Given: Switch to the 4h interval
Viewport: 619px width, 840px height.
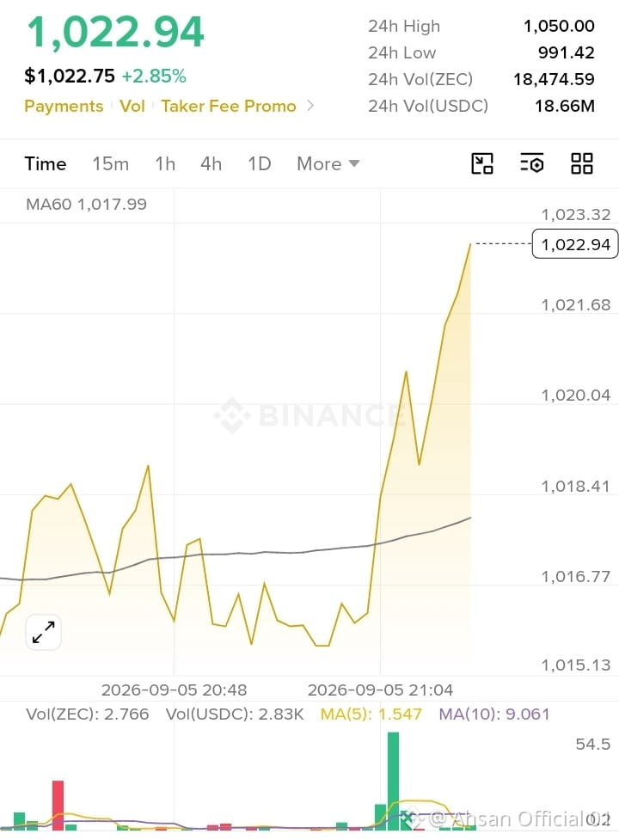Looking at the screenshot, I should [211, 163].
